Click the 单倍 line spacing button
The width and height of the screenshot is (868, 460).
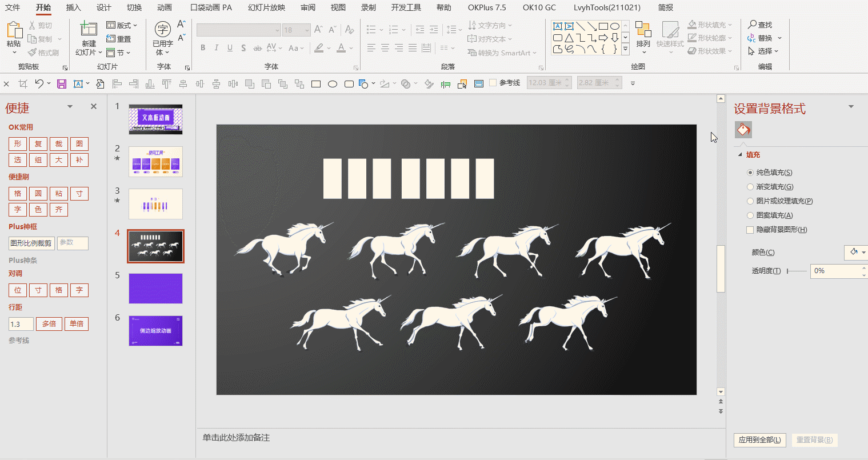click(77, 324)
